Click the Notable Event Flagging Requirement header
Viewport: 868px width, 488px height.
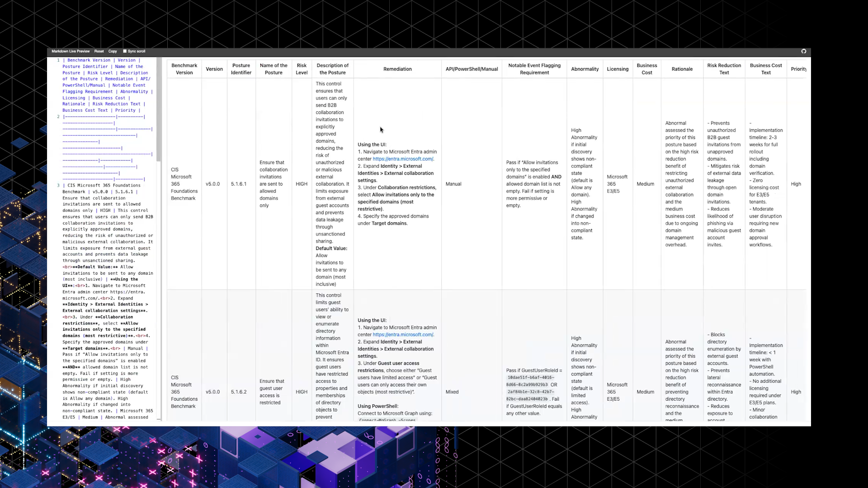(x=534, y=69)
